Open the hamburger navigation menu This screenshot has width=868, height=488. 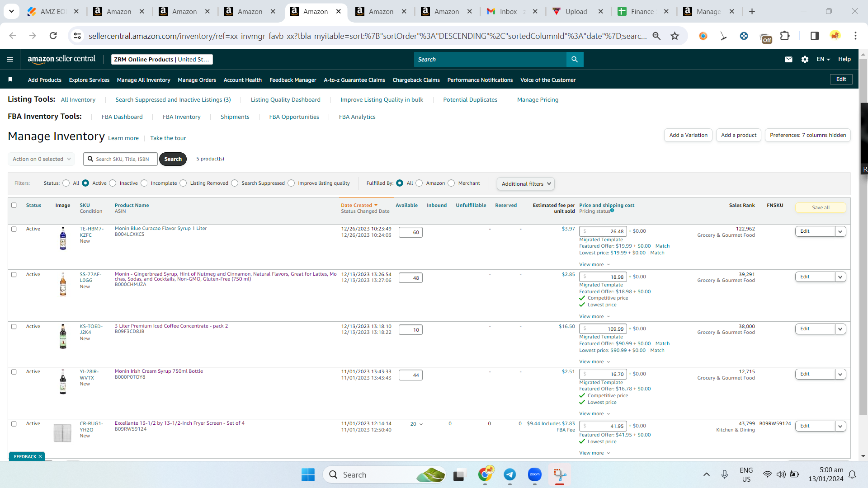click(10, 59)
